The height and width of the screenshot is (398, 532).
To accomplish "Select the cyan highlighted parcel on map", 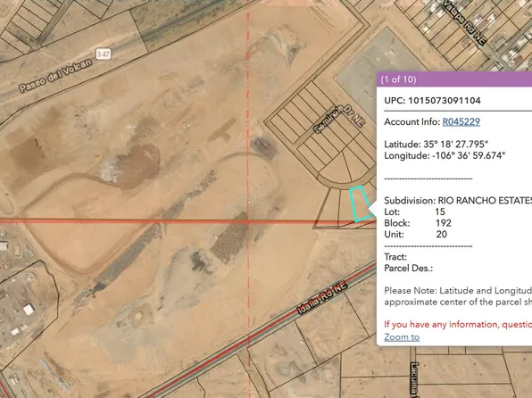I will [360, 204].
